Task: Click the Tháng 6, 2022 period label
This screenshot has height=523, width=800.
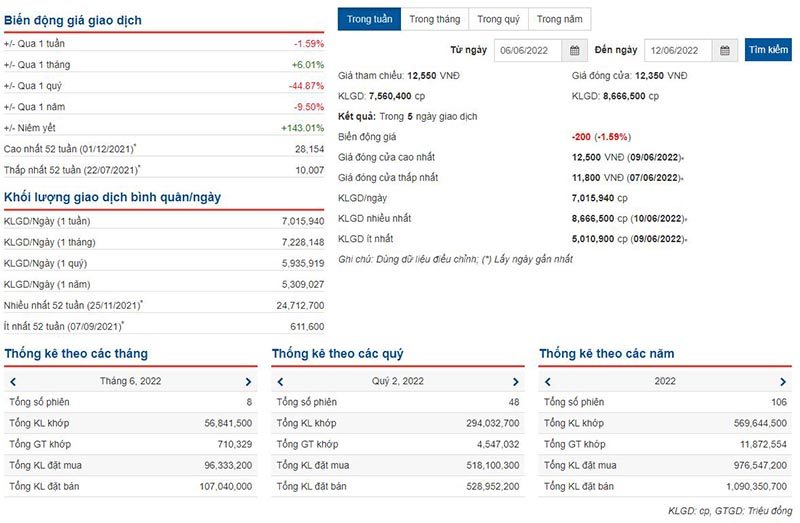Action: click(130, 381)
